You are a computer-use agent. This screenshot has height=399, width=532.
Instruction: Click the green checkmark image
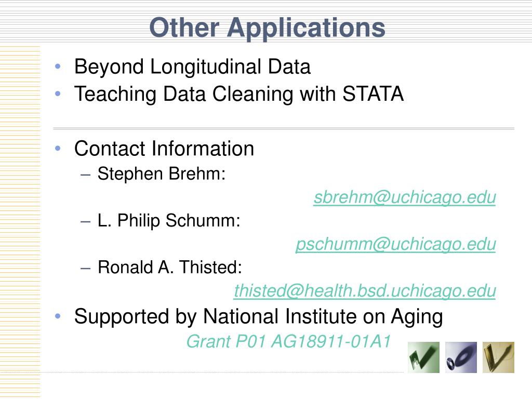(423, 357)
